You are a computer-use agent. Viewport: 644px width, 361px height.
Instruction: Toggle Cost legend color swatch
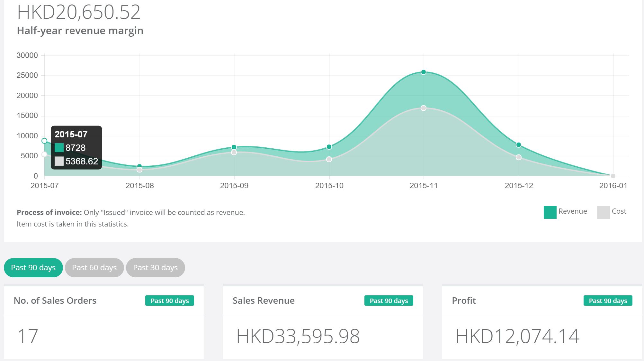pyautogui.click(x=603, y=212)
